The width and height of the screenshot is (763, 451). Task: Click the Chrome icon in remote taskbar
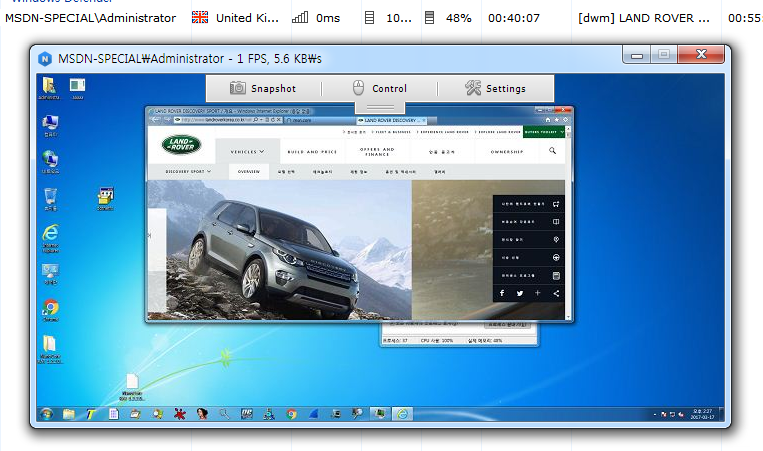point(291,414)
